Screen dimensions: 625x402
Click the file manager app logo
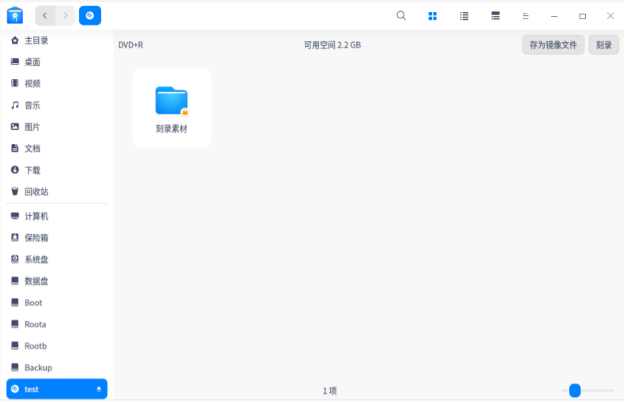[x=15, y=16]
